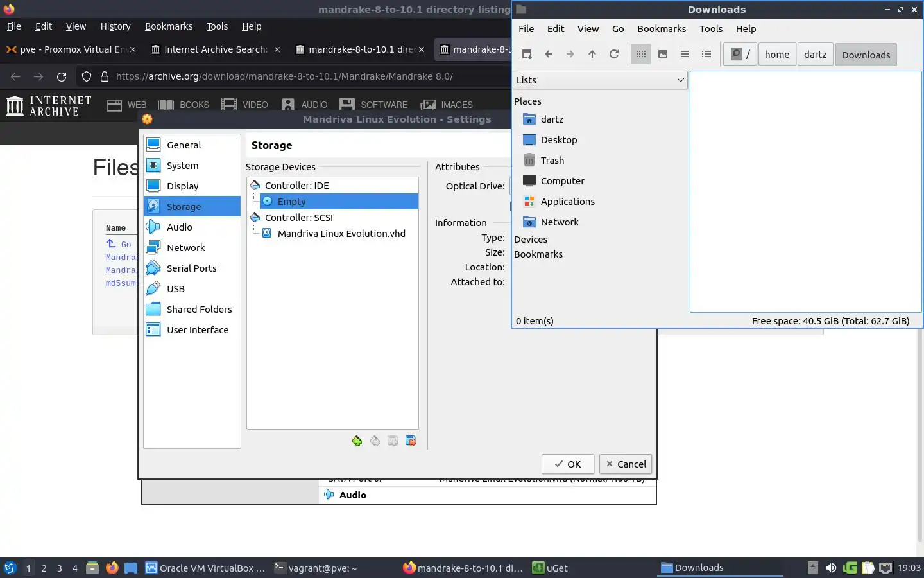Screen dimensions: 924x578
Task: Open Serial Ports settings
Action: 192,268
